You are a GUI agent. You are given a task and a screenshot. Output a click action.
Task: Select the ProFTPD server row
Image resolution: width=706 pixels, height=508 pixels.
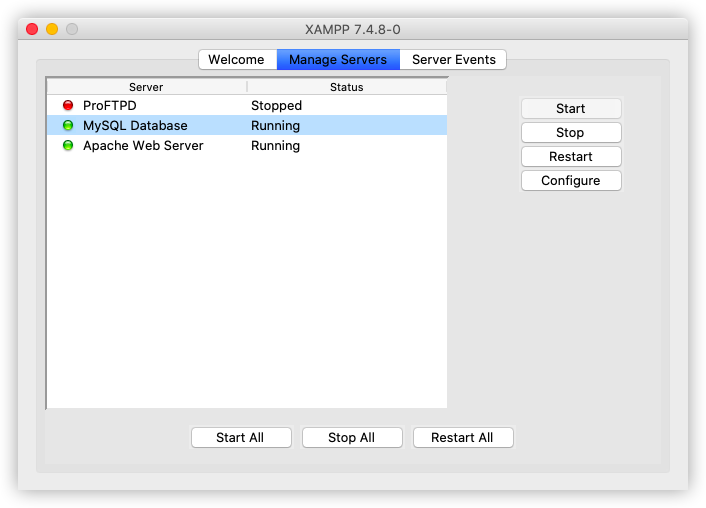tap(247, 105)
